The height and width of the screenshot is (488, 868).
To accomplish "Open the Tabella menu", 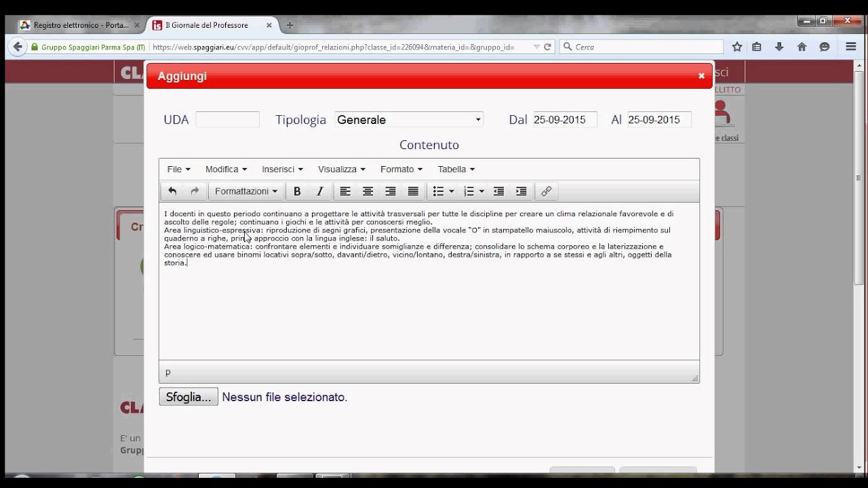I will click(456, 169).
